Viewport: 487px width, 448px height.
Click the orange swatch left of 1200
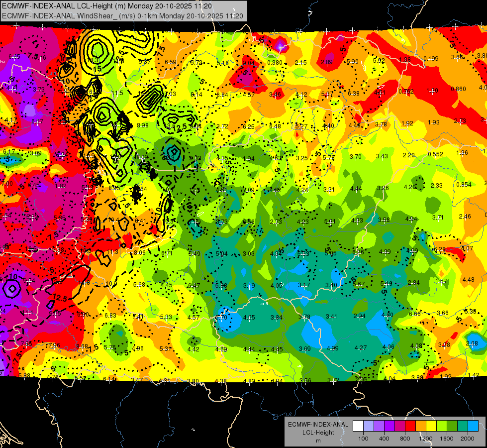pos(421,426)
